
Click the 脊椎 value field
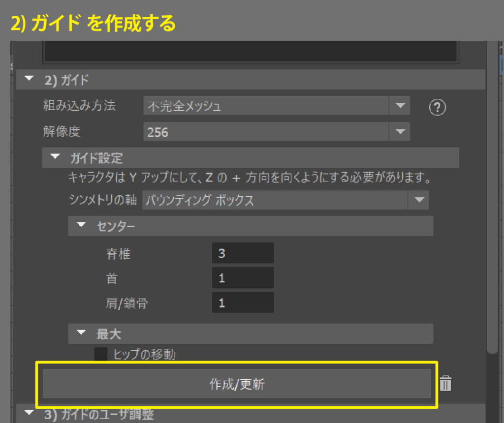243,253
